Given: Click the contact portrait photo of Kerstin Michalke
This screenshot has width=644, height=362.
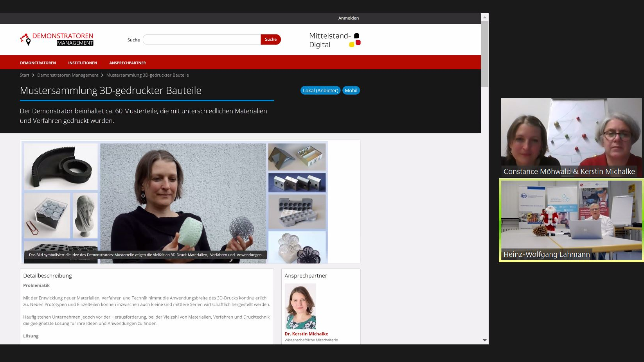Looking at the screenshot, I should [x=300, y=306].
